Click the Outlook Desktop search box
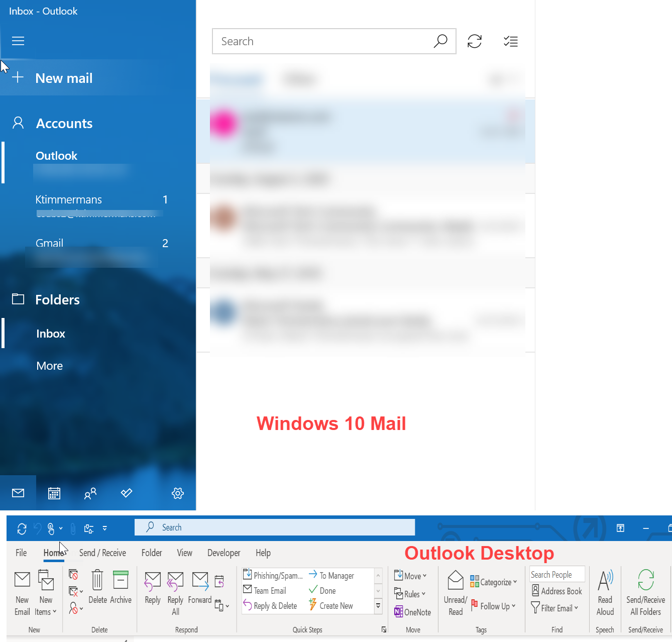 [x=275, y=527]
